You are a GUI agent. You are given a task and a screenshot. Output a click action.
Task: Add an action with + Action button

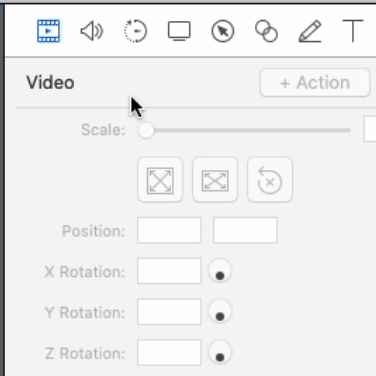click(315, 83)
